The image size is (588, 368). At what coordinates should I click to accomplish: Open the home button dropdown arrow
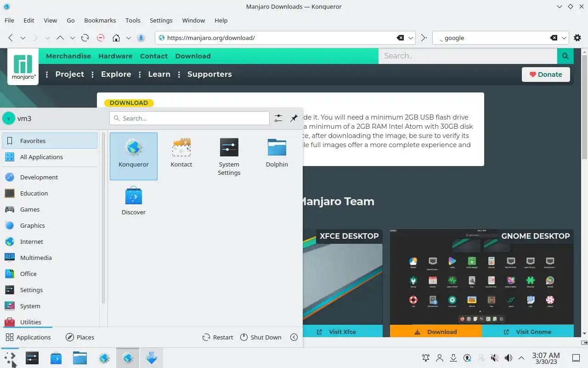click(x=129, y=38)
